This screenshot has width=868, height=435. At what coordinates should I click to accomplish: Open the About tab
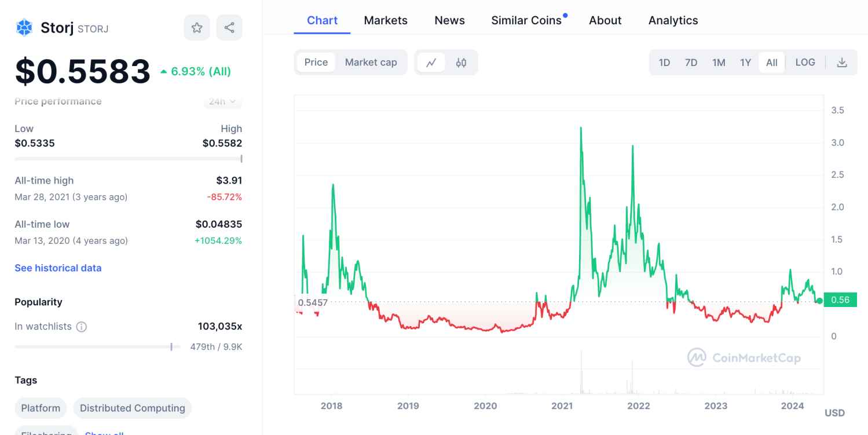pyautogui.click(x=605, y=20)
